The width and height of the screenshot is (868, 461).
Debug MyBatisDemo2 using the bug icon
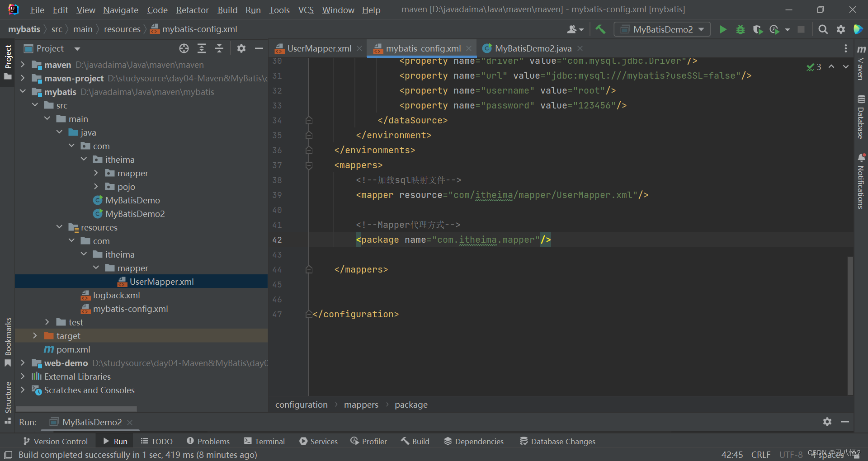[740, 29]
